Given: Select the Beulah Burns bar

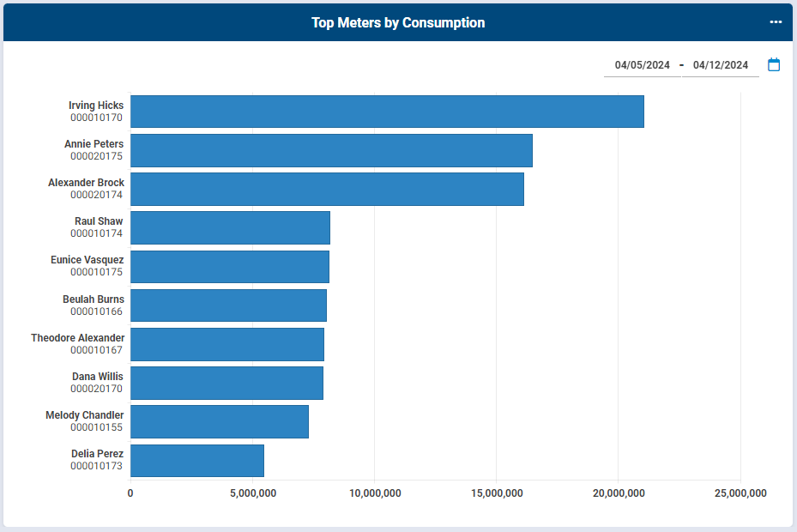Looking at the screenshot, I should click(228, 305).
